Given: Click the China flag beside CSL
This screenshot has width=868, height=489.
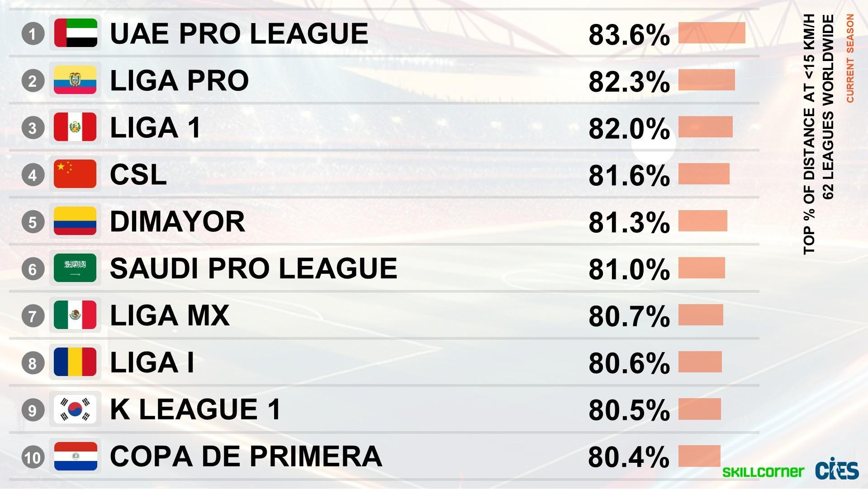Looking at the screenshot, I should point(75,174).
